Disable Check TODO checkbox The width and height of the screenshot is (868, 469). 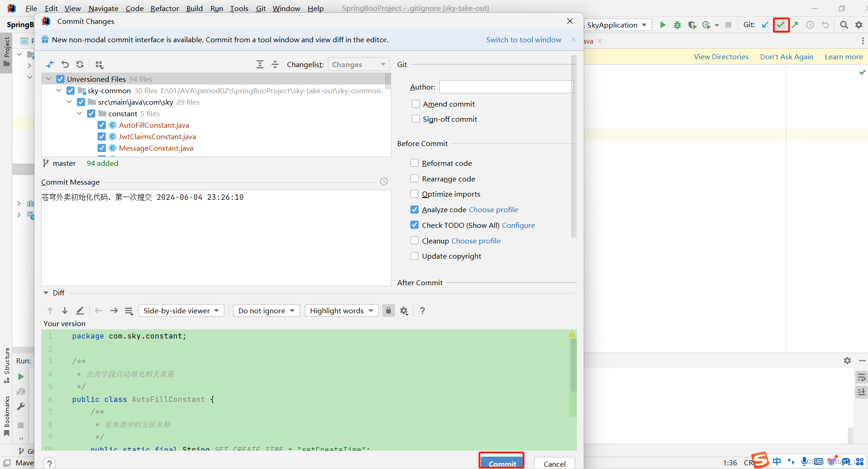click(414, 225)
